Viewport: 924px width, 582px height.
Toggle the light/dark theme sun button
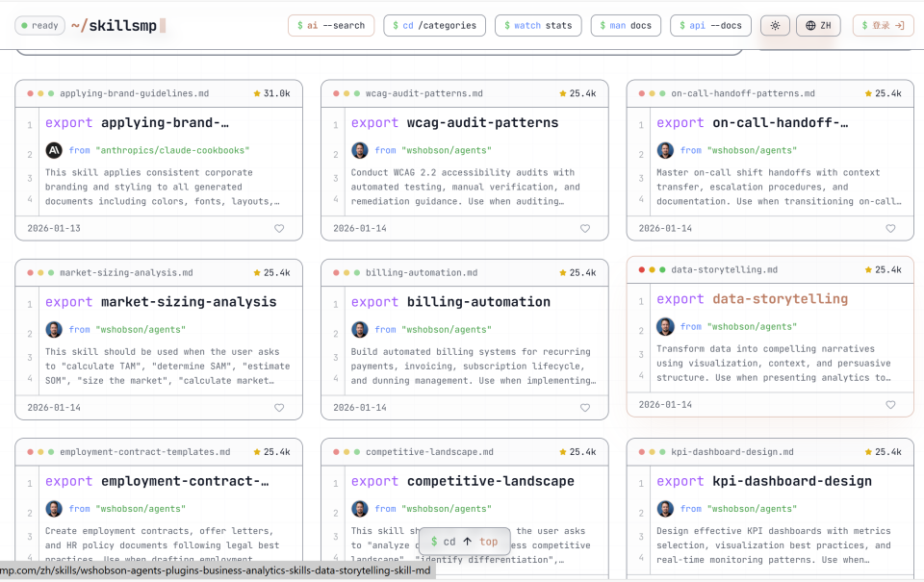pos(775,26)
